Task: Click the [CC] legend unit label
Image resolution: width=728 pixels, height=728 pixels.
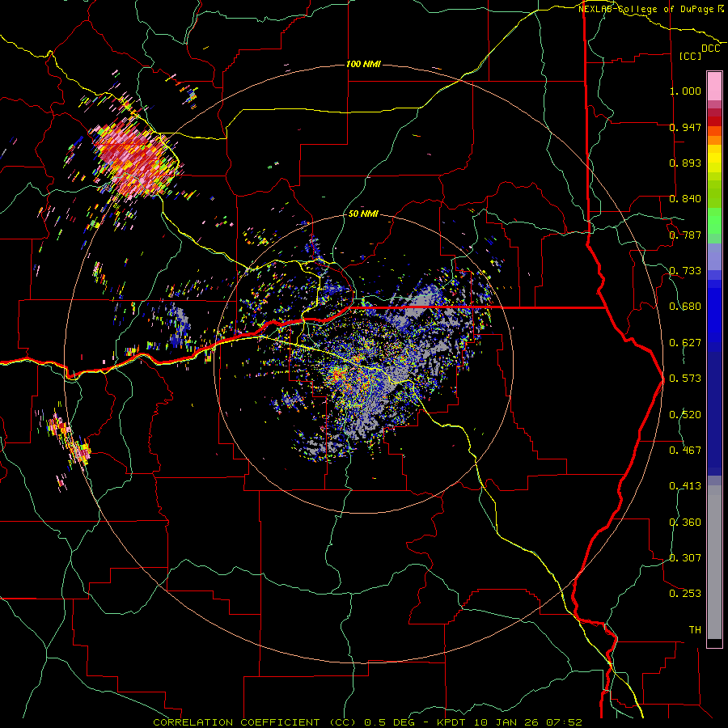Action: (x=690, y=56)
